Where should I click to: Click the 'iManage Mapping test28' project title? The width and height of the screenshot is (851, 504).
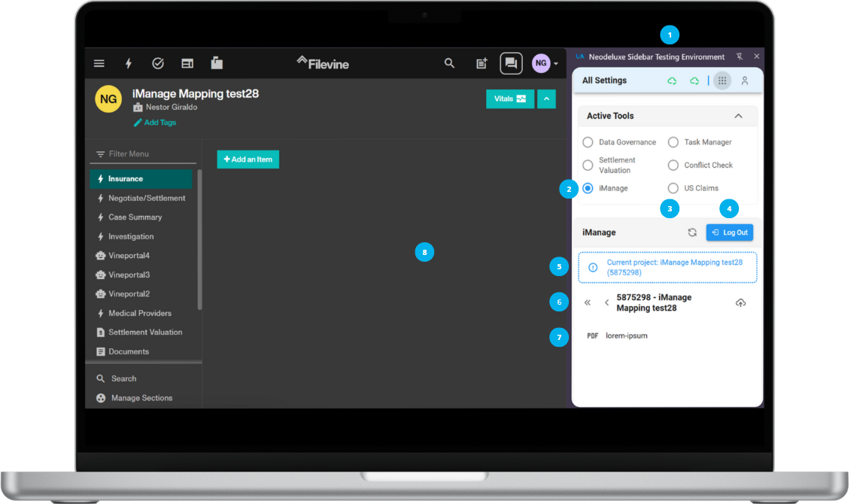(x=196, y=94)
